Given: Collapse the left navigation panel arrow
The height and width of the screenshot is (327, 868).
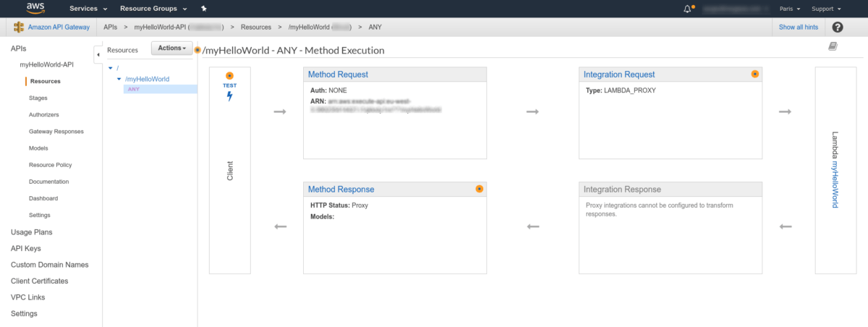Looking at the screenshot, I should click(x=98, y=54).
